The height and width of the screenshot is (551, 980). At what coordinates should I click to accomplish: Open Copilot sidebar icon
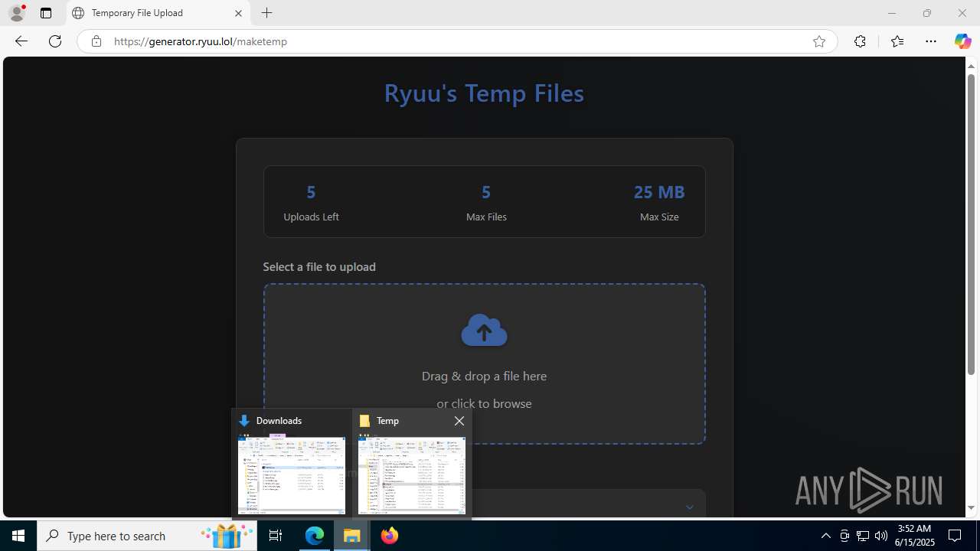[x=962, y=41]
